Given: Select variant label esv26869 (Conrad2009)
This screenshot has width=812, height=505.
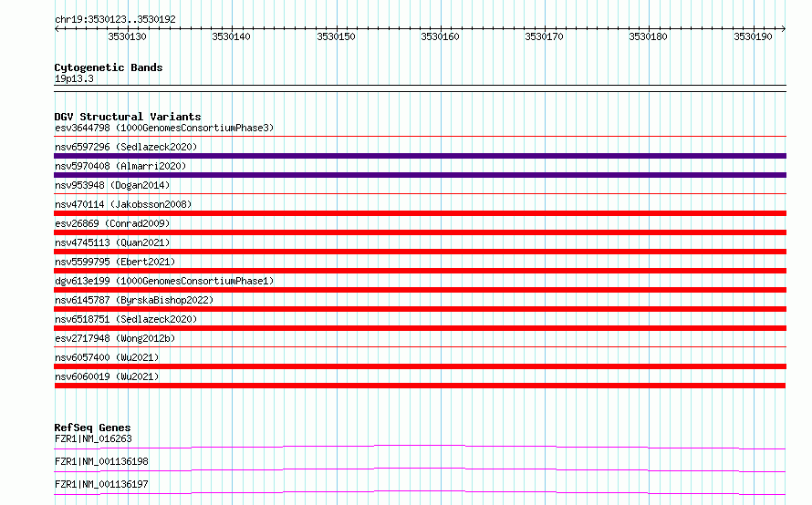Looking at the screenshot, I should click(x=112, y=223).
